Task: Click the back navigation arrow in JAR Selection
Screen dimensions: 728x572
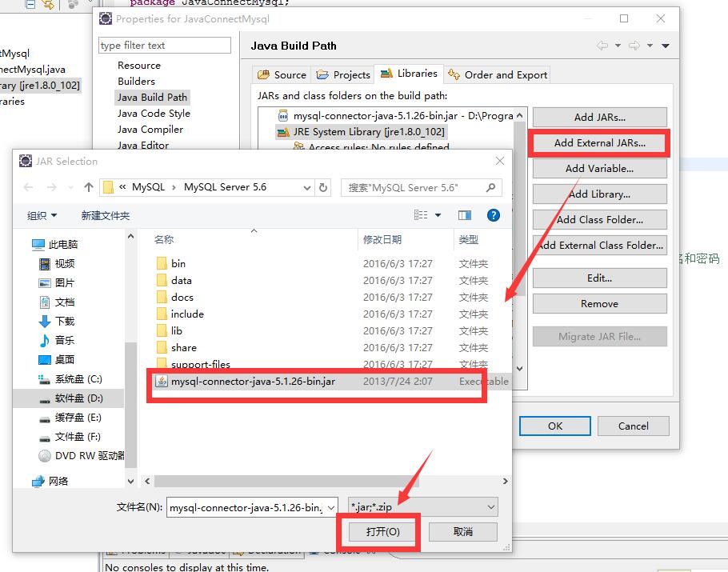Action: click(x=28, y=186)
